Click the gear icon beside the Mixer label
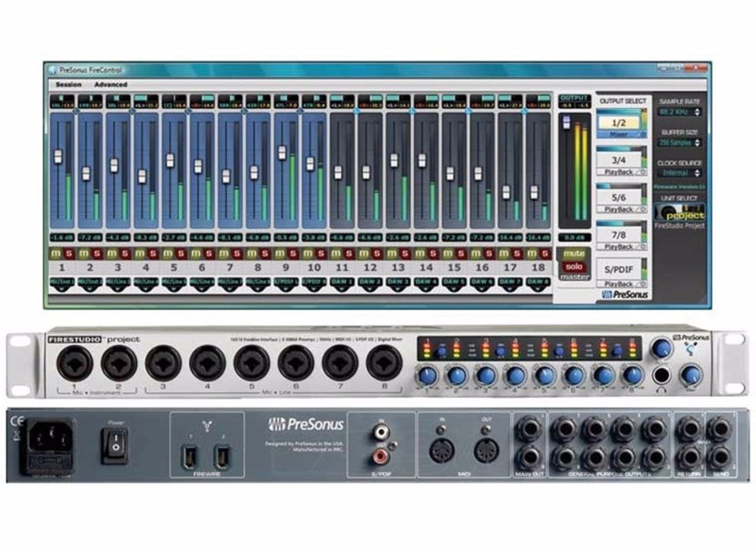The width and height of the screenshot is (756, 550). click(x=643, y=134)
